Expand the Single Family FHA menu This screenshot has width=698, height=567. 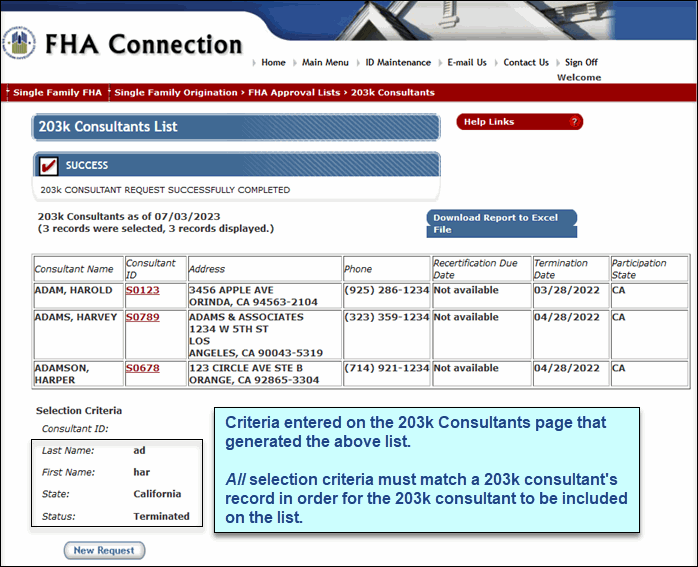coord(57,93)
